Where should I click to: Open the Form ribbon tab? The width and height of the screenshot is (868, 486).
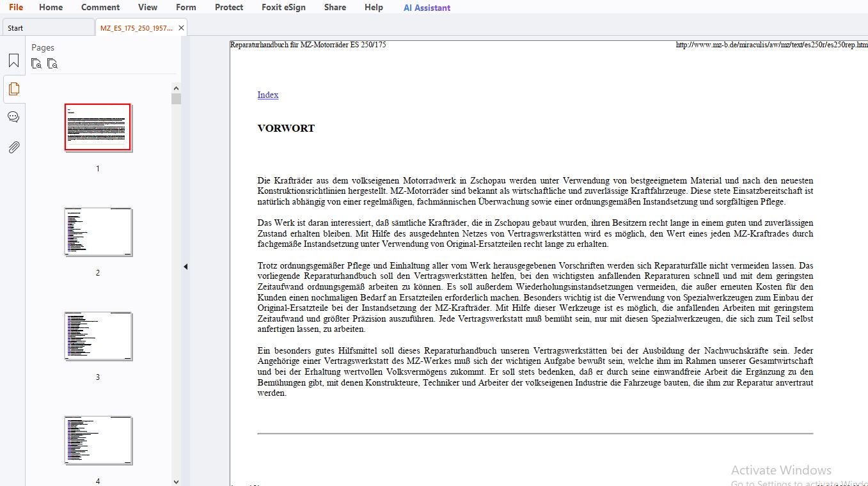coord(186,7)
